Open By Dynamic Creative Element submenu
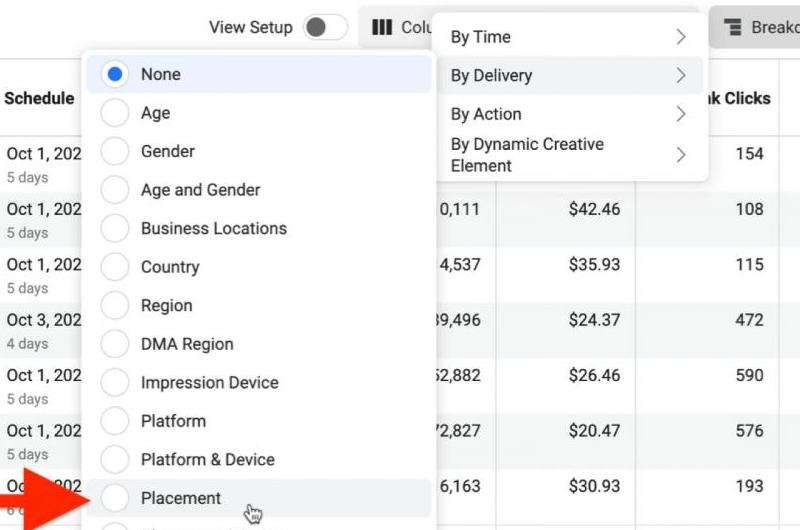The image size is (800, 530). [568, 155]
